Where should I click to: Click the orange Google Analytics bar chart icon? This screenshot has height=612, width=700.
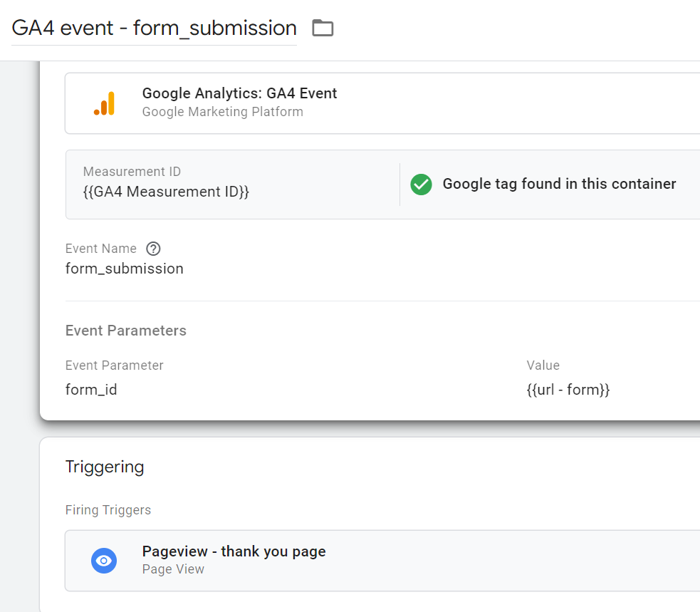104,103
